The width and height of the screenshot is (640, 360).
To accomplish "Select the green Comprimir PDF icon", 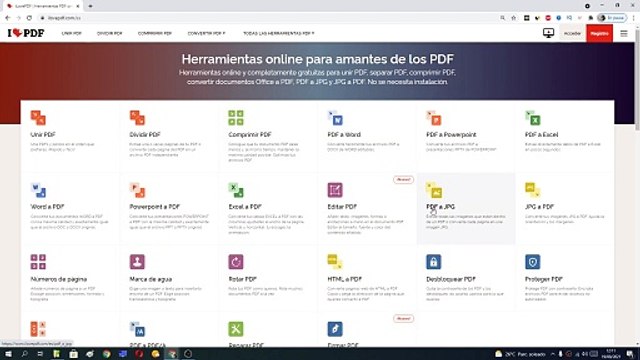I will pyautogui.click(x=236, y=118).
